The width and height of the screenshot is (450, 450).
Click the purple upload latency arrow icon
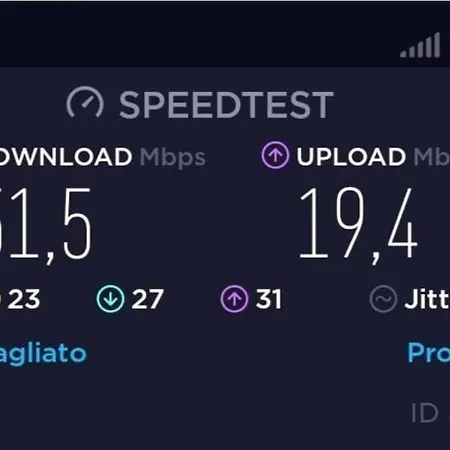point(234,299)
